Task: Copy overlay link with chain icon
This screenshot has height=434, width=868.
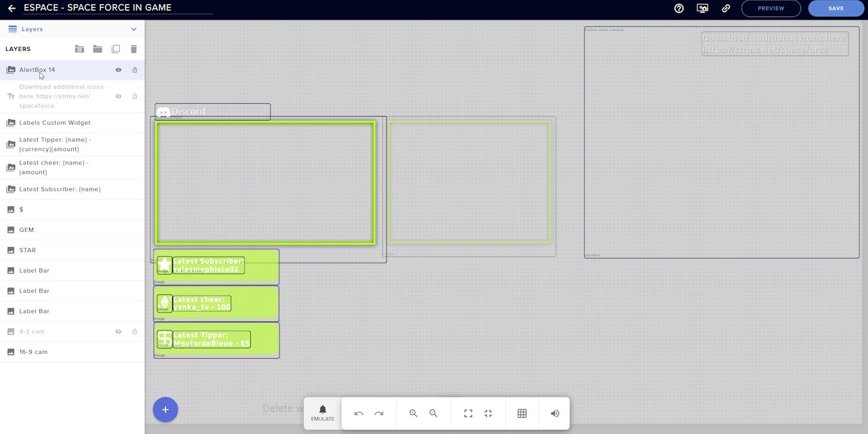Action: point(726,8)
